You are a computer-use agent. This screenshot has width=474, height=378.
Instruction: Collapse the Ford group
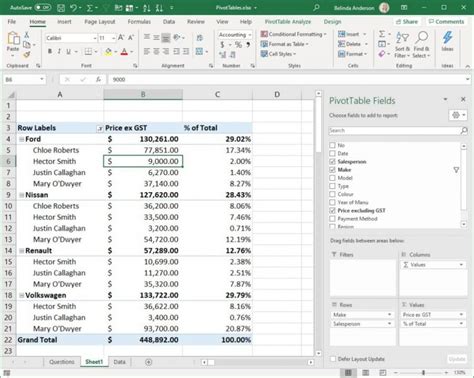pyautogui.click(x=21, y=139)
